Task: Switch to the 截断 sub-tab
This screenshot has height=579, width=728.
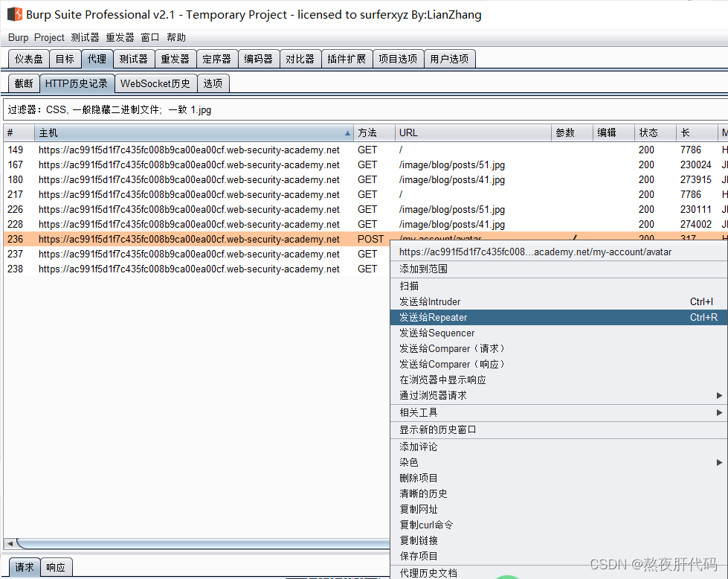Action: point(24,83)
